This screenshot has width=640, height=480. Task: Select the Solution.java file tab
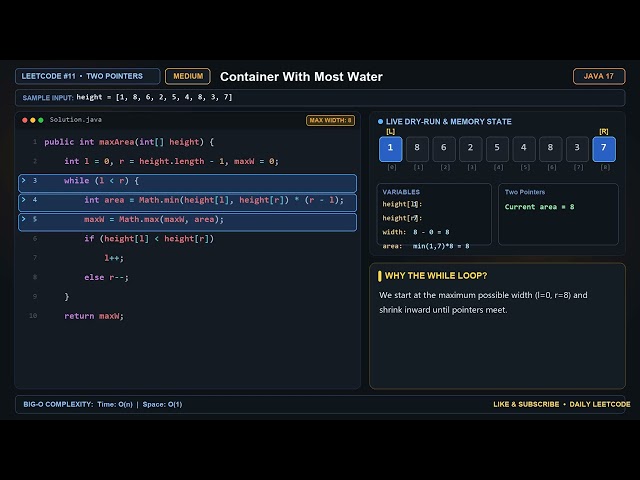point(76,120)
